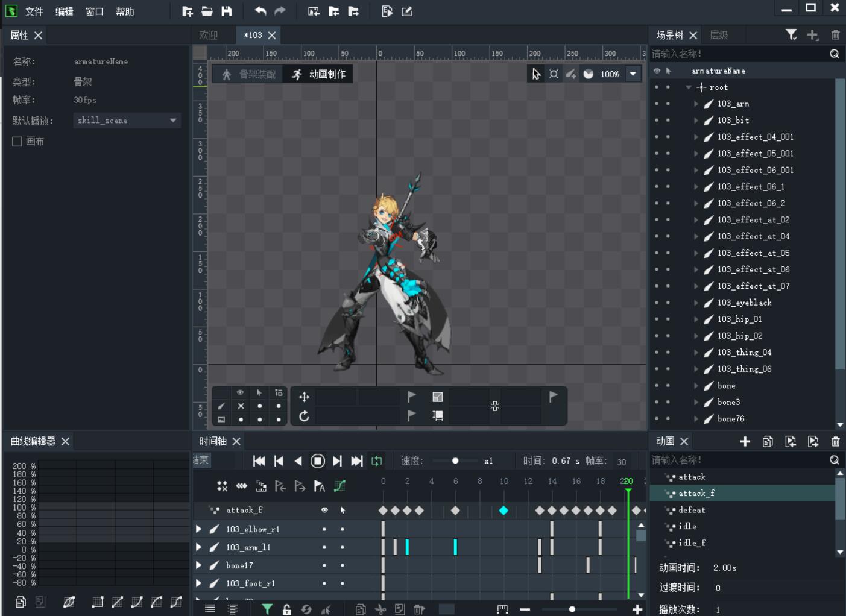Screen dimensions: 846x616
Task: Click the copy icon in the curve editor
Action: [x=21, y=602]
